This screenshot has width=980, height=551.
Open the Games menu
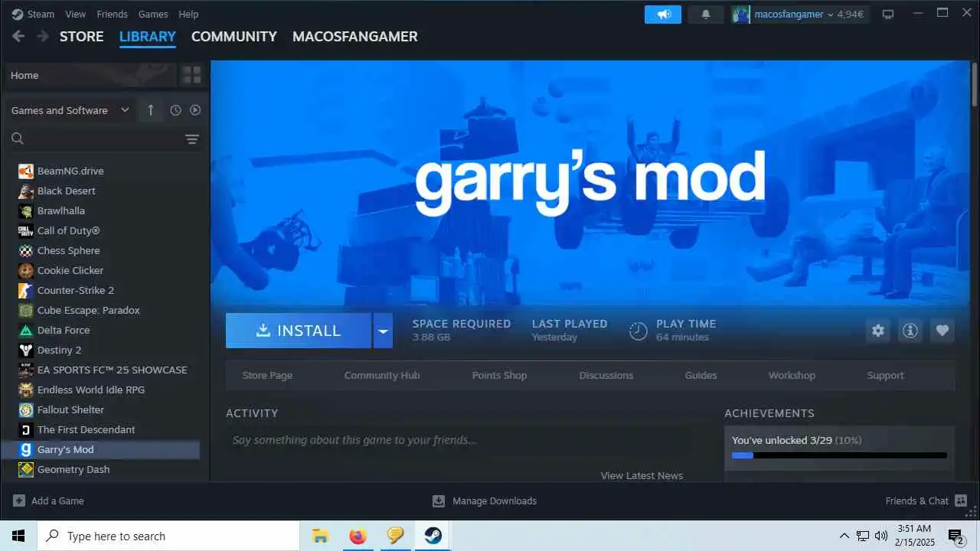pyautogui.click(x=153, y=14)
